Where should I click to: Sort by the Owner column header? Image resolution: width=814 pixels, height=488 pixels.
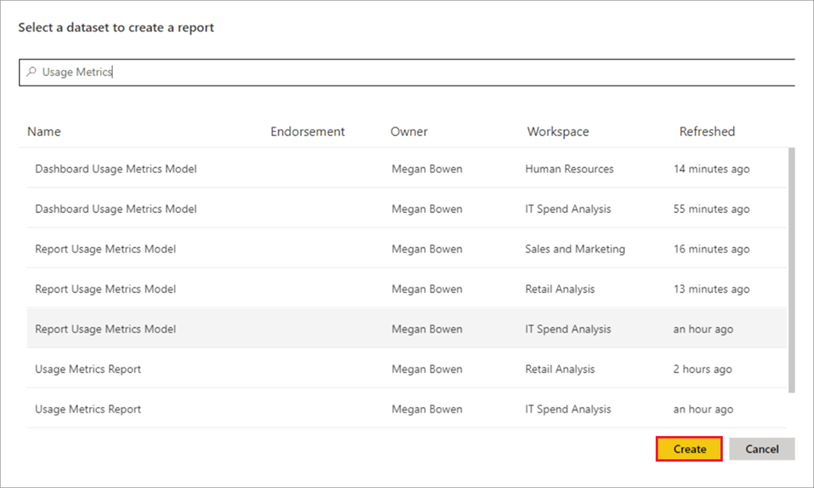pyautogui.click(x=409, y=132)
